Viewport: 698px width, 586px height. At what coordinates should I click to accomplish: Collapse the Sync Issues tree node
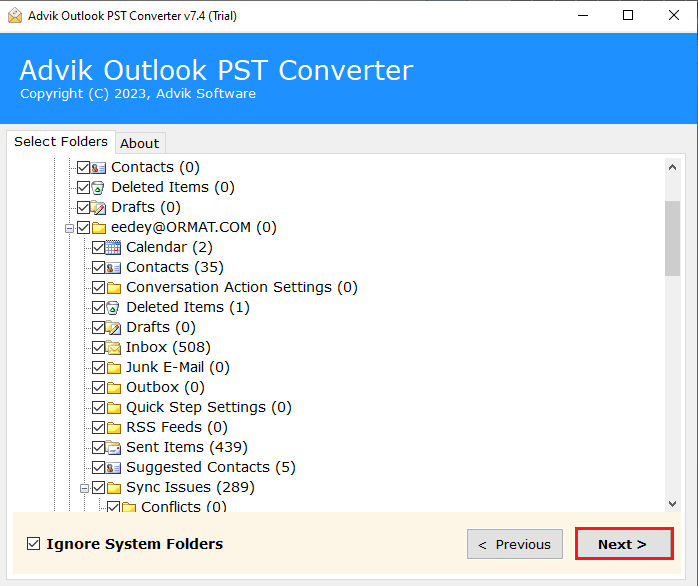[85, 488]
